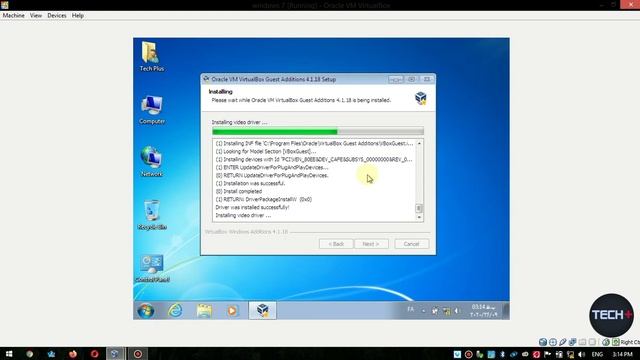Click 'RETURN: DriverPackageInstallW' log line
Image resolution: width=640 pixels, height=360 pixels.
[x=263, y=200]
